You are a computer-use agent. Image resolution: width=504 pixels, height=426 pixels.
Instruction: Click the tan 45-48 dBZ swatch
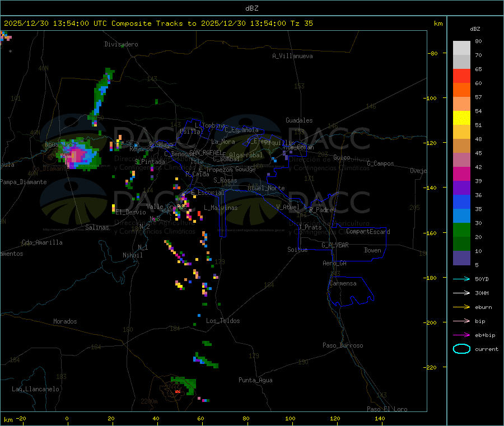click(461, 146)
